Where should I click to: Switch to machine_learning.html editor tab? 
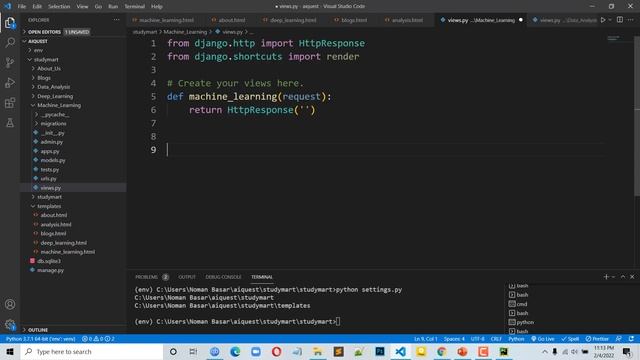(x=167, y=20)
